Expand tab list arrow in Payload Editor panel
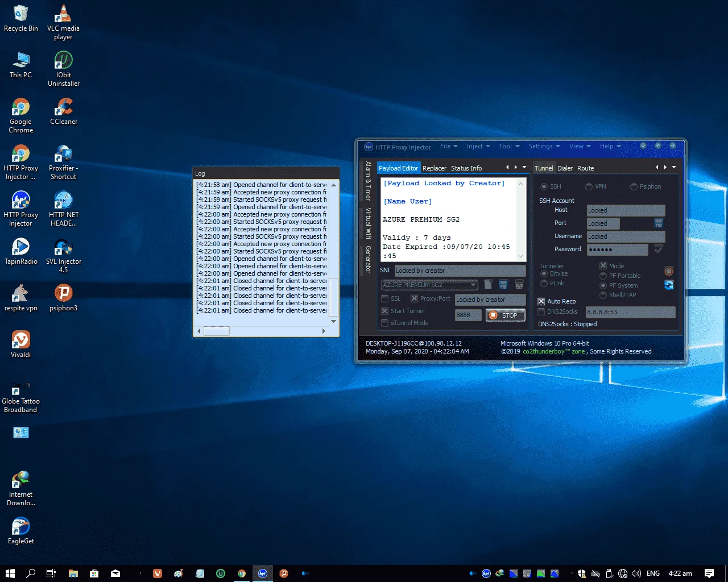The height and width of the screenshot is (582, 728). (x=524, y=167)
